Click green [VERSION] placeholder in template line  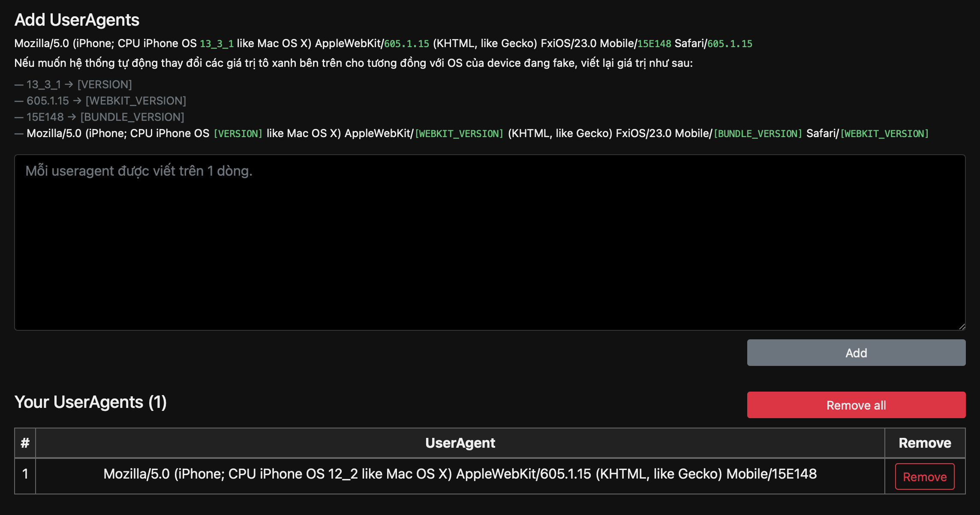click(x=238, y=134)
